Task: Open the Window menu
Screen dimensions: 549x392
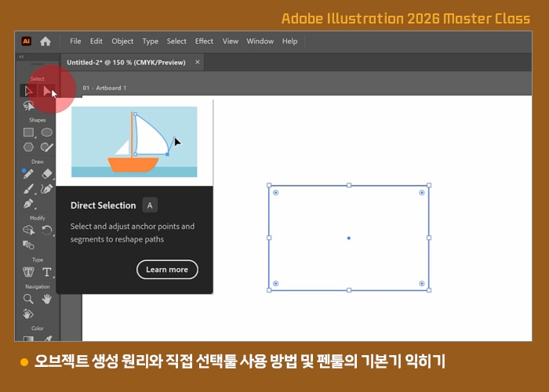Action: (x=260, y=42)
